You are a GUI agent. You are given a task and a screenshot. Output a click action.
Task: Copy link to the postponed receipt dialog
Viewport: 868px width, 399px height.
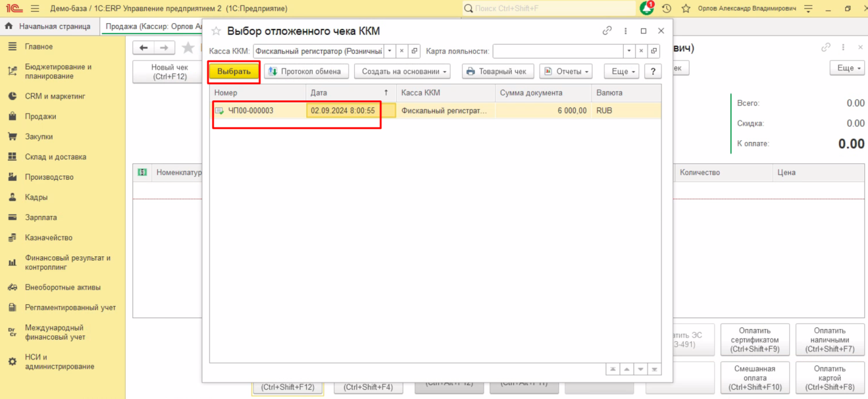point(607,31)
